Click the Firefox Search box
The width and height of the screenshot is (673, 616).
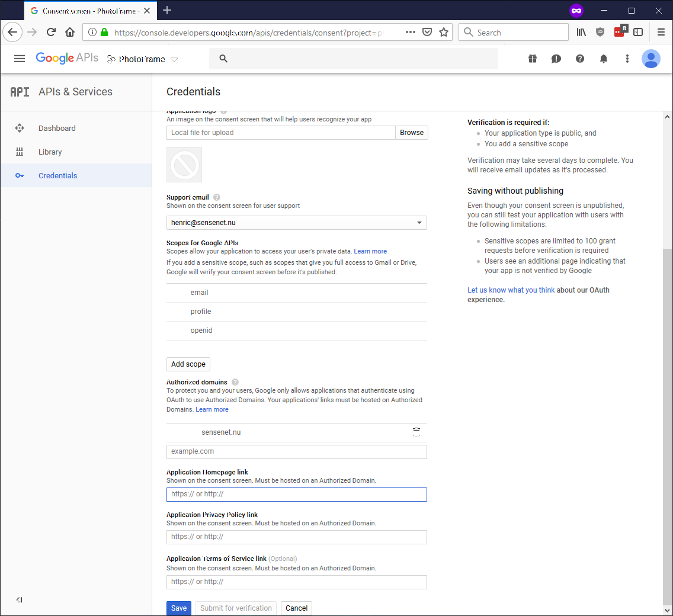point(514,32)
